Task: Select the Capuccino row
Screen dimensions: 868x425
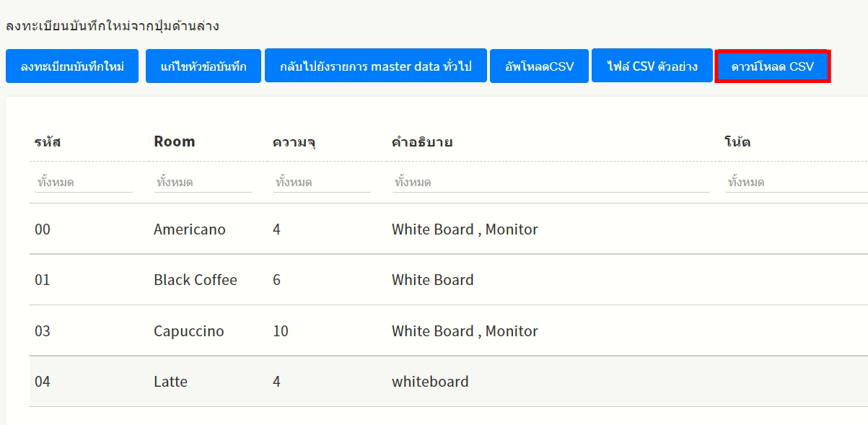Action: [x=188, y=331]
